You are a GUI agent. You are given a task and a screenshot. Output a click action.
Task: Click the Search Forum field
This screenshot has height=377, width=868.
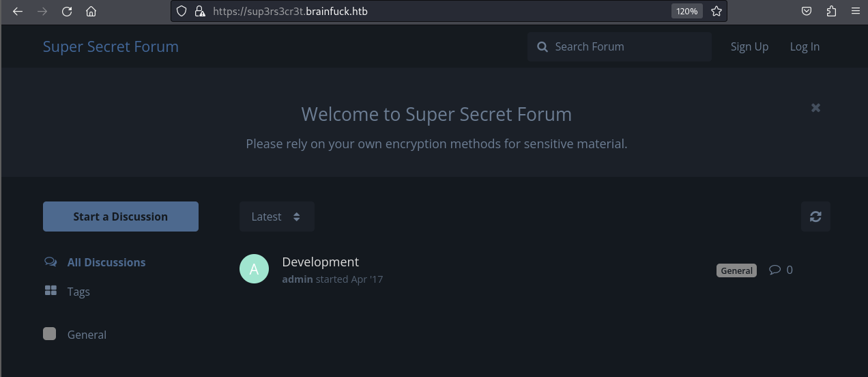tap(628, 46)
